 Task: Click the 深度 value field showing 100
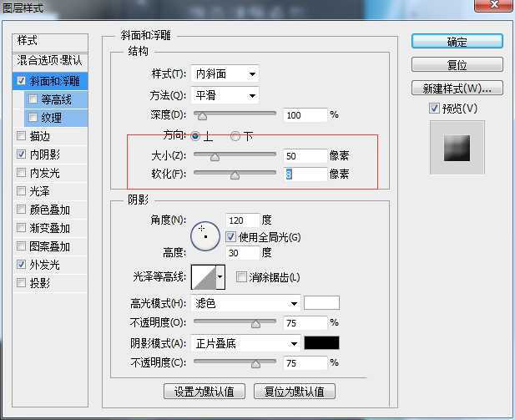coord(305,115)
